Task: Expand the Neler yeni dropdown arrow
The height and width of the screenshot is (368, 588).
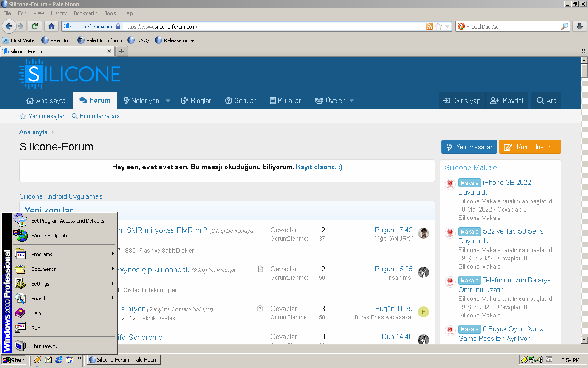Action: 168,101
